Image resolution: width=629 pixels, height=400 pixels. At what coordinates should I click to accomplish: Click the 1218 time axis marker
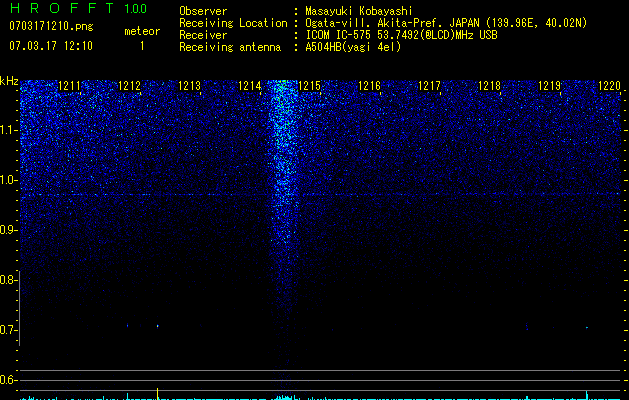pyautogui.click(x=489, y=86)
